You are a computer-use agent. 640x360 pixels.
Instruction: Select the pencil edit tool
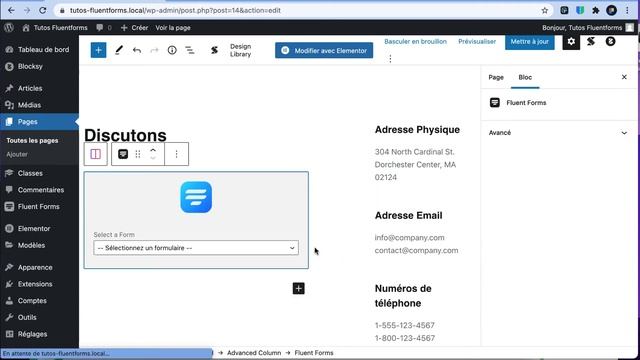119,50
